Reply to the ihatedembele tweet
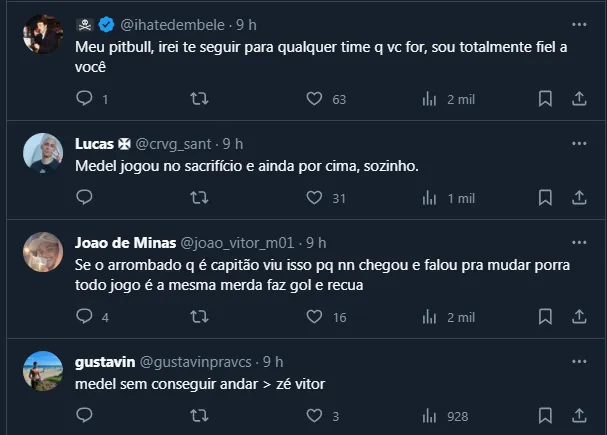 (85, 99)
